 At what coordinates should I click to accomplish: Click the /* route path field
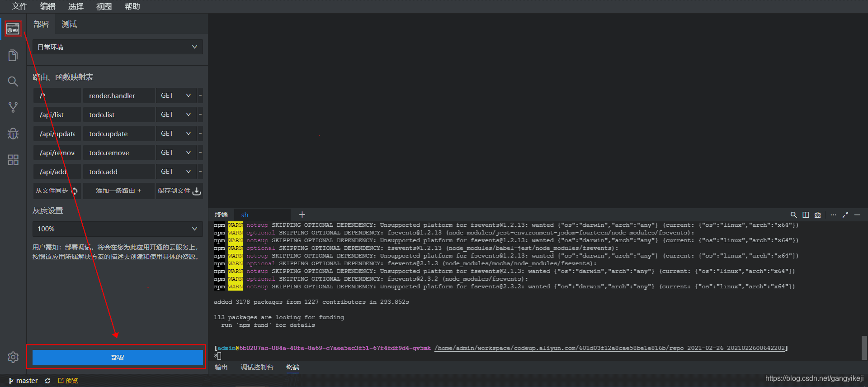point(57,96)
